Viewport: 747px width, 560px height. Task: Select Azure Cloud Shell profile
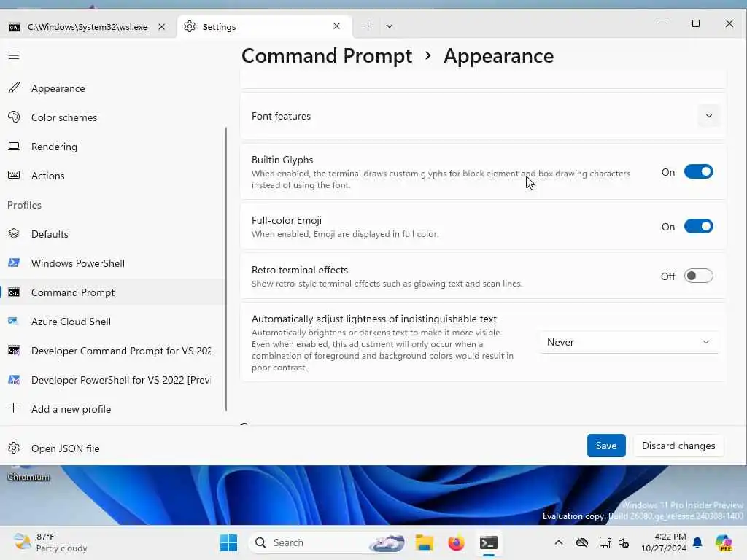coord(112,322)
